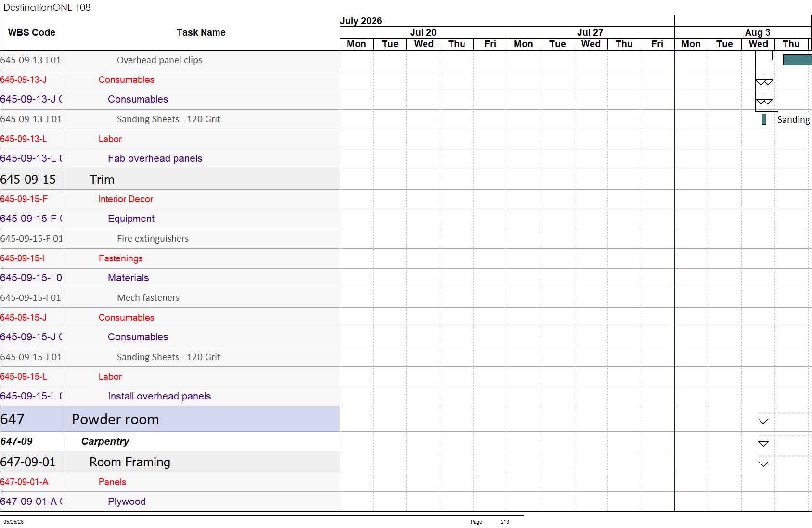Select WBS code 645-09-13-J 01 cell
Viewport: 812px width, 528px height.
31,119
